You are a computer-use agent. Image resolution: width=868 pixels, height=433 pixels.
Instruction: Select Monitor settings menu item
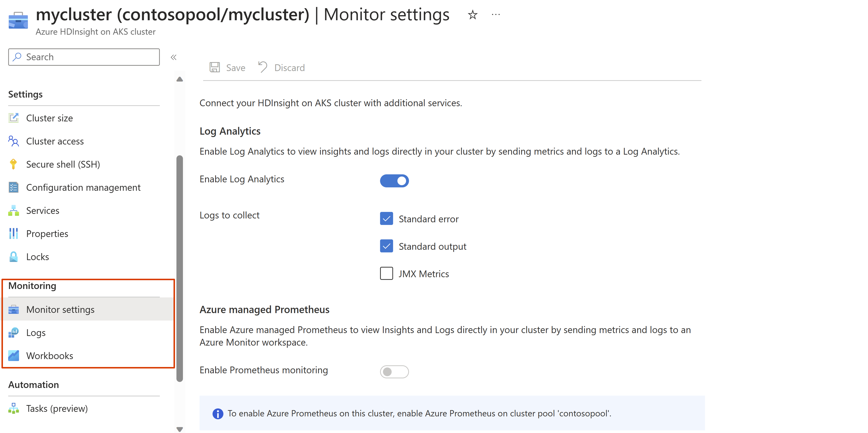[60, 309]
